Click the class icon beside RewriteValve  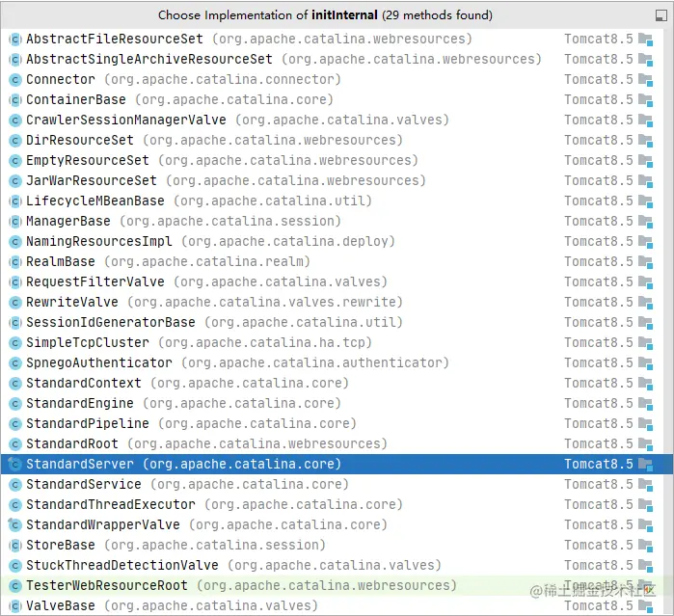(15, 303)
